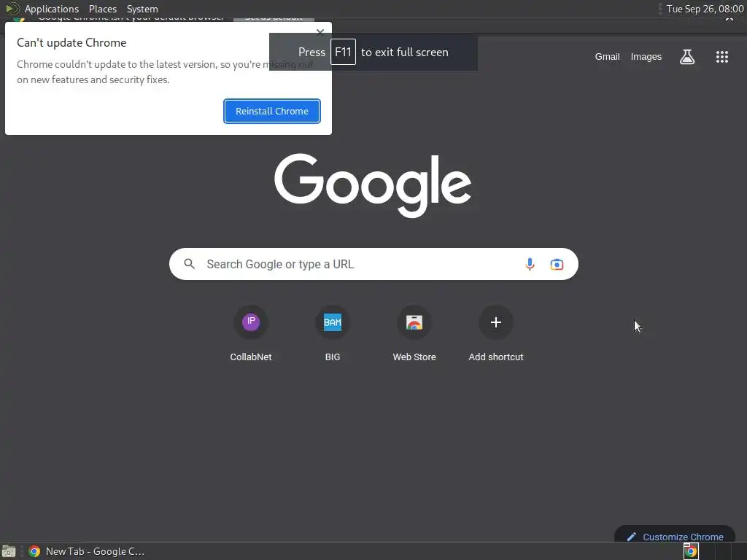Open the Images link

(646, 57)
